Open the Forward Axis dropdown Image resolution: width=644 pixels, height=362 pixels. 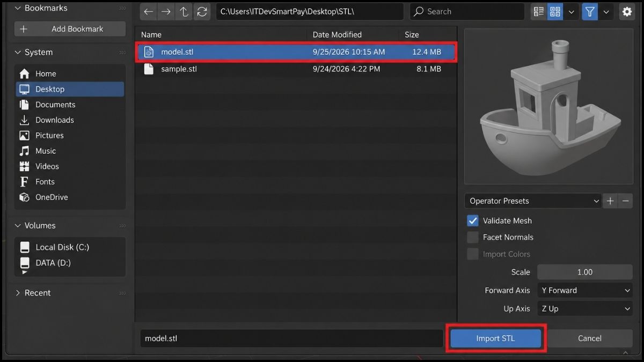click(x=585, y=290)
